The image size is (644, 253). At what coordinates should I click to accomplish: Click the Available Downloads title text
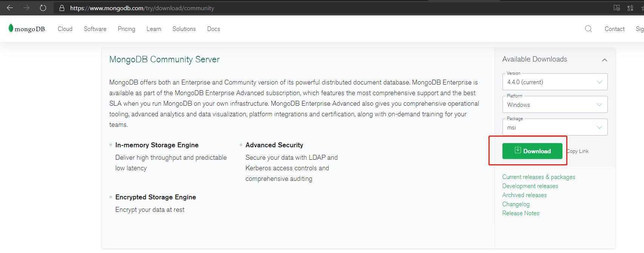535,59
